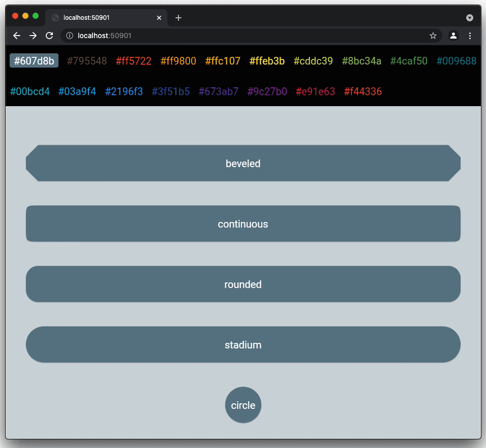Open the tab search dropdown arrow
This screenshot has width=486, height=448.
coord(470,18)
